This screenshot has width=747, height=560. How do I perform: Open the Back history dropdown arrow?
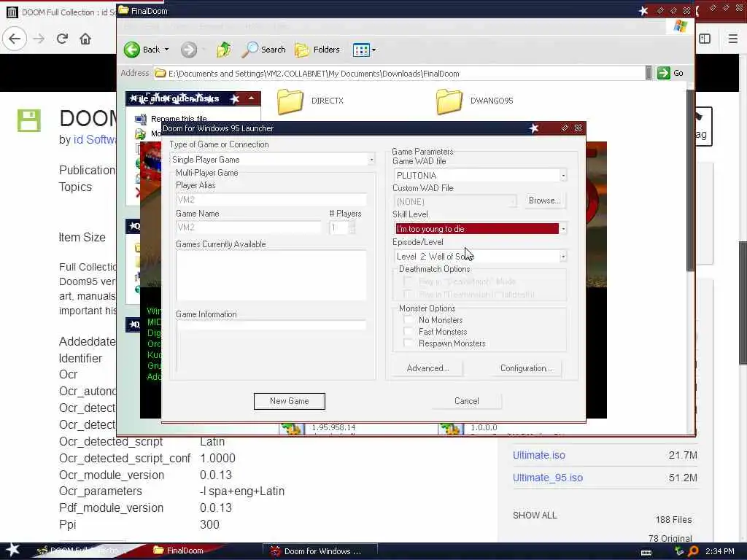[x=166, y=50]
